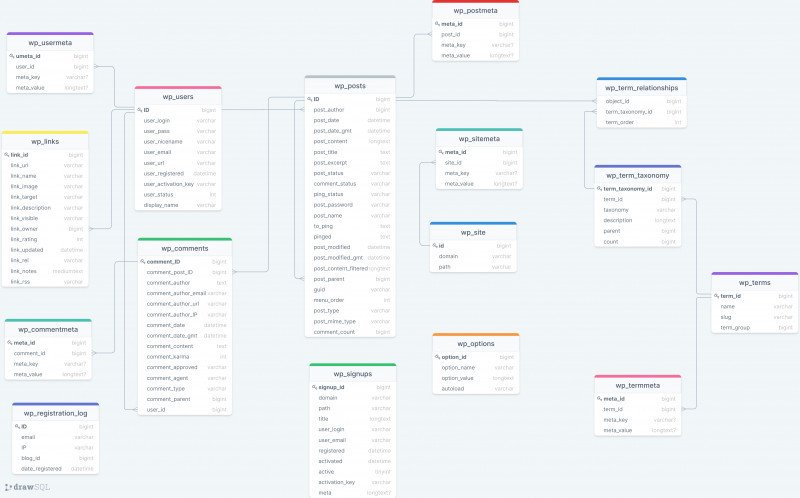Viewport: 800px width, 498px height.
Task: Click the comment_post_ID column
Action: pyautogui.click(x=185, y=272)
